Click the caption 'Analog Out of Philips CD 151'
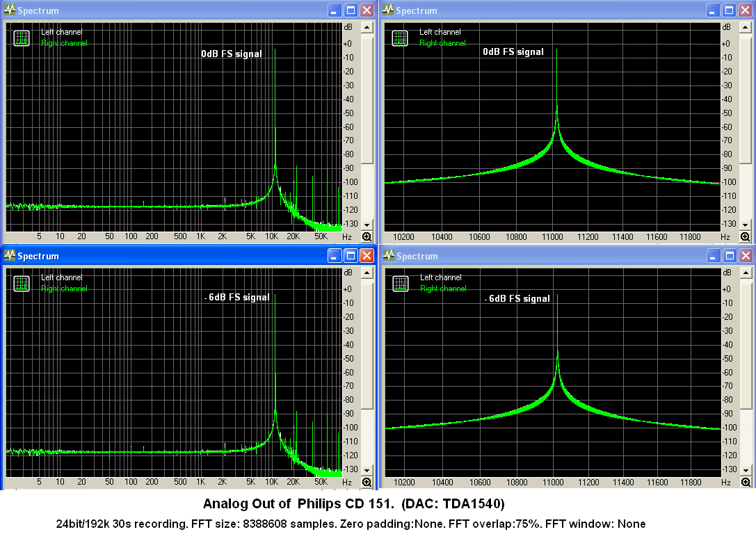The height and width of the screenshot is (541, 756). coord(298,504)
